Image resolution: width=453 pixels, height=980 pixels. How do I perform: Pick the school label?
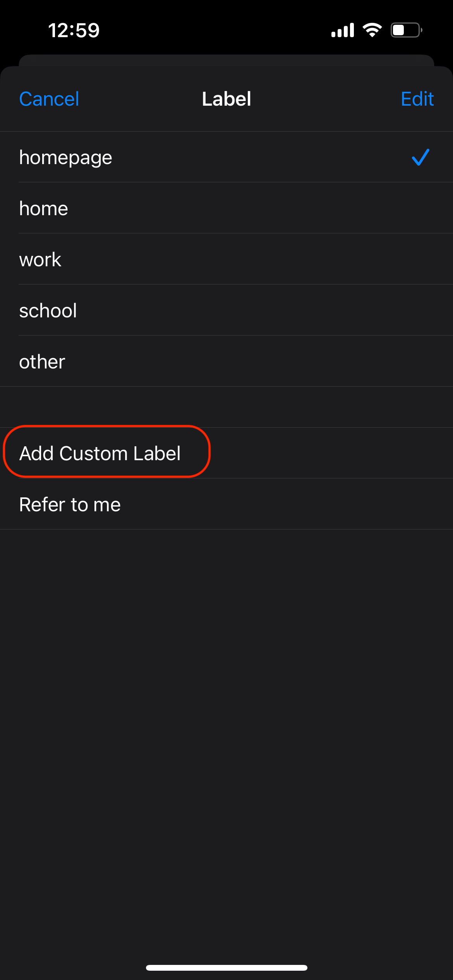click(48, 311)
